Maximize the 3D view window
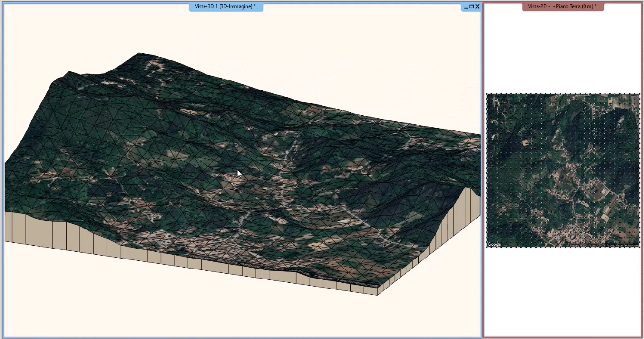This screenshot has height=339, width=644. point(471,7)
